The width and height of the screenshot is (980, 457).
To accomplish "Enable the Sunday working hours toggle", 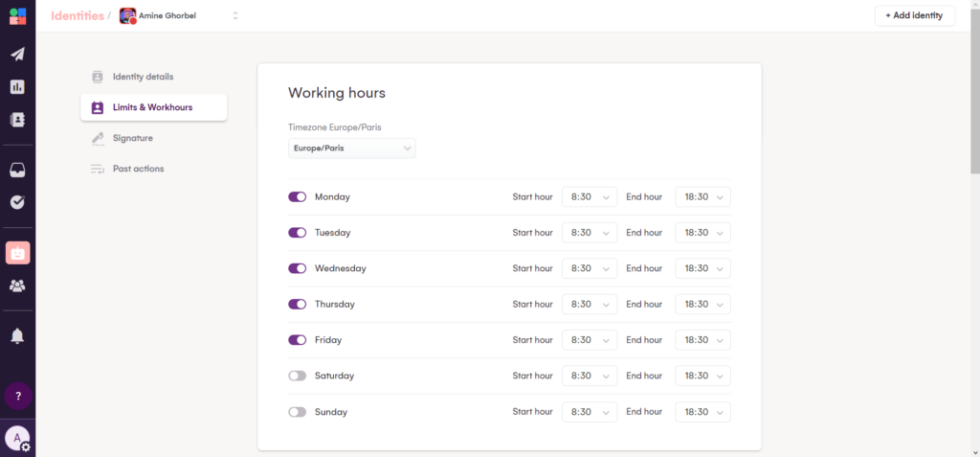I will pos(297,412).
